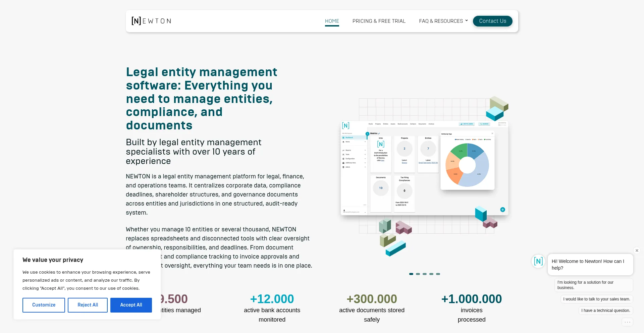Close the Newton chat welcome popup
Image resolution: width=644 pixels, height=333 pixels.
637,251
